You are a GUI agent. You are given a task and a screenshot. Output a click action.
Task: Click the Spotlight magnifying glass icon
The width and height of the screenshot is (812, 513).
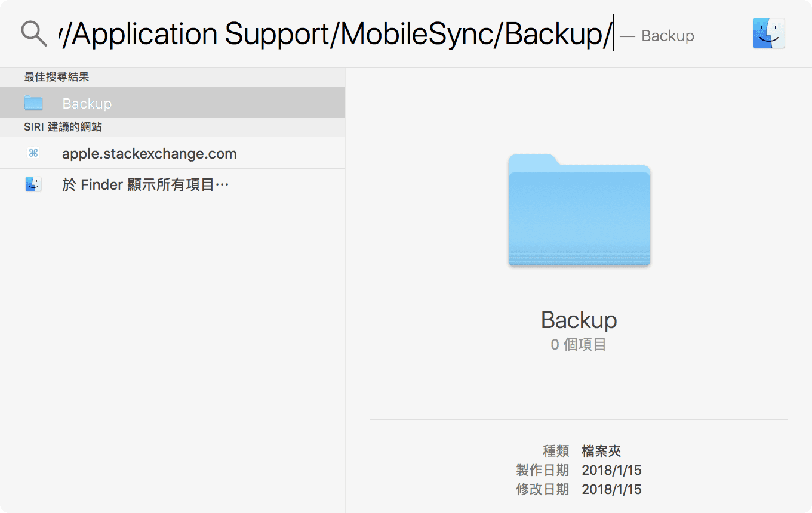[x=33, y=35]
